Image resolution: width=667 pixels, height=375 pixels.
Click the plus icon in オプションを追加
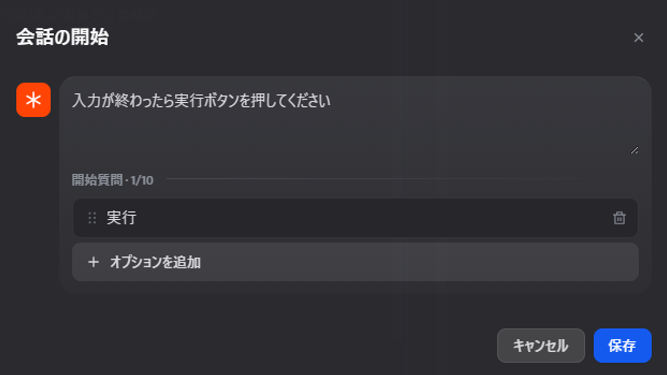93,262
